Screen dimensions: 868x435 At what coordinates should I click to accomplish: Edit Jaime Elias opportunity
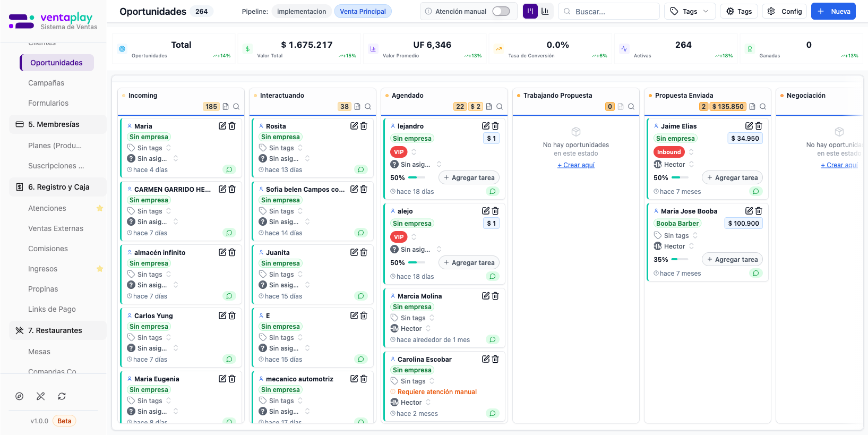[749, 126]
